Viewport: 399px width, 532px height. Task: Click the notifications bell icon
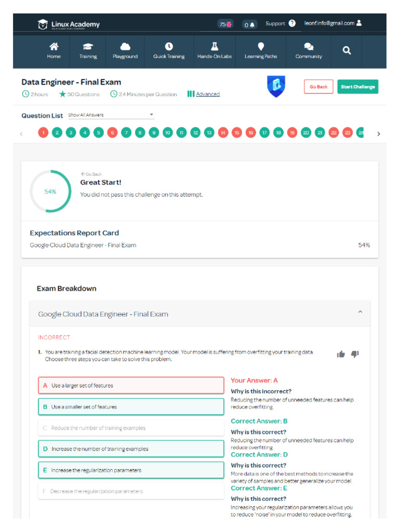[x=252, y=24]
